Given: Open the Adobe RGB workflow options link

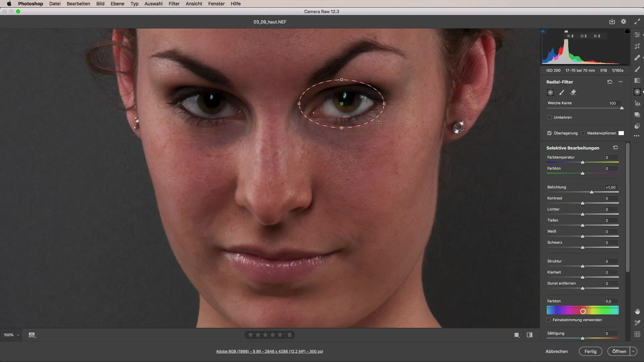Looking at the screenshot, I should (269, 351).
